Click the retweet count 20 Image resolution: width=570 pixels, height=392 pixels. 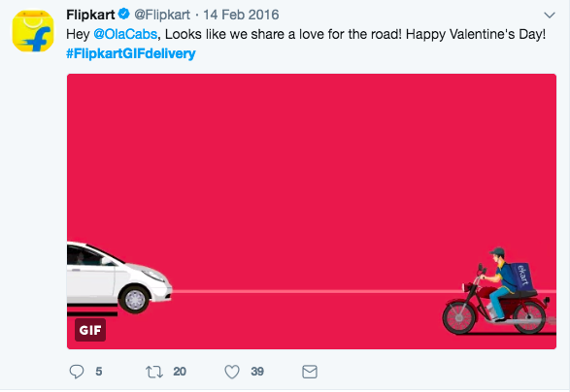(x=180, y=372)
